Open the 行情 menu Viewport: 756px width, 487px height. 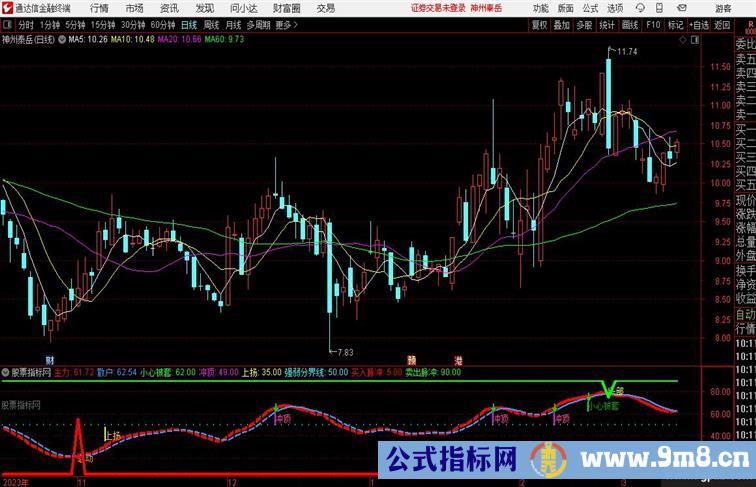[99, 8]
